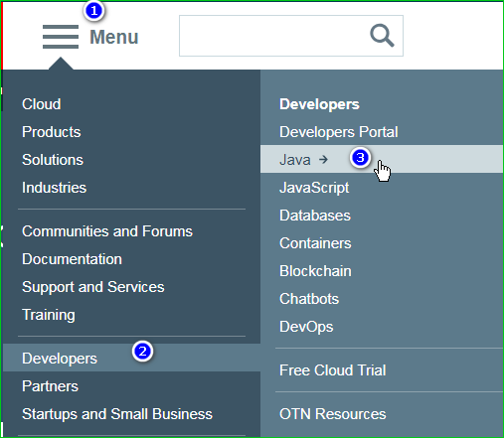Screen dimensions: 504x438
Task: Select the highlighted Developers menu item
Action: pyautogui.click(x=131, y=358)
